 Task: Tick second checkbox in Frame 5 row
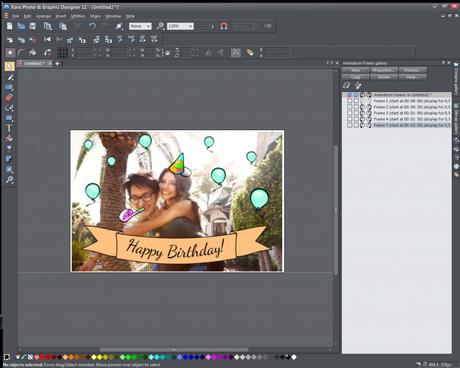pos(356,125)
